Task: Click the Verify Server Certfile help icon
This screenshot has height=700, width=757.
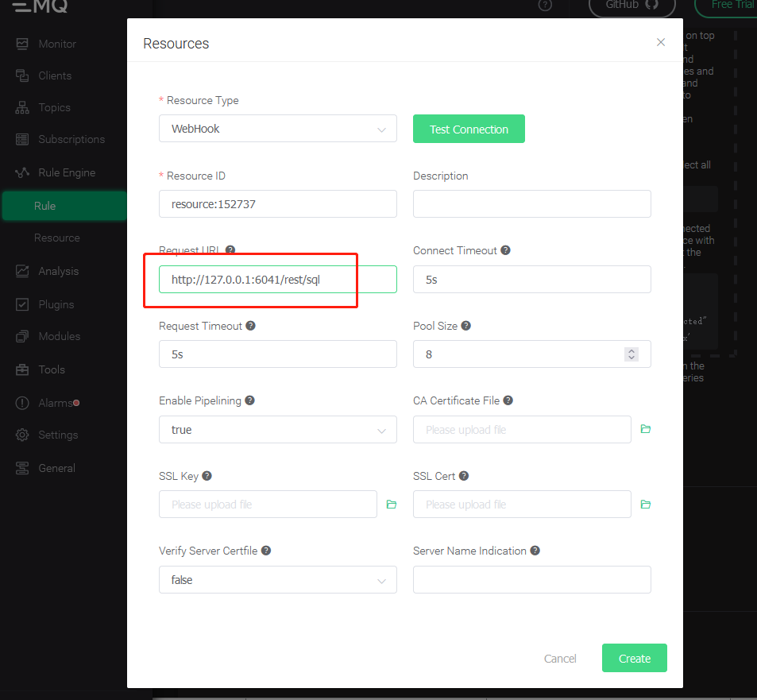Action: [266, 551]
